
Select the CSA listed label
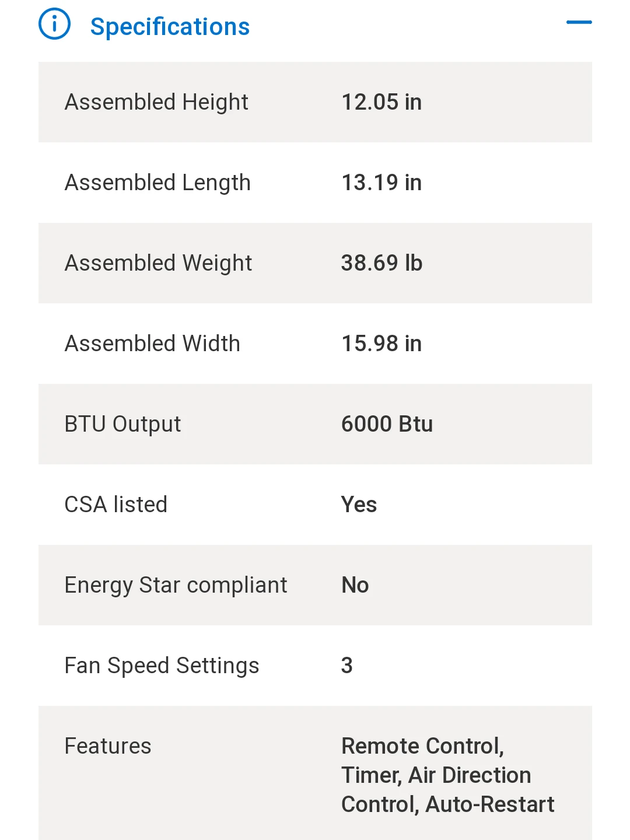(x=116, y=505)
